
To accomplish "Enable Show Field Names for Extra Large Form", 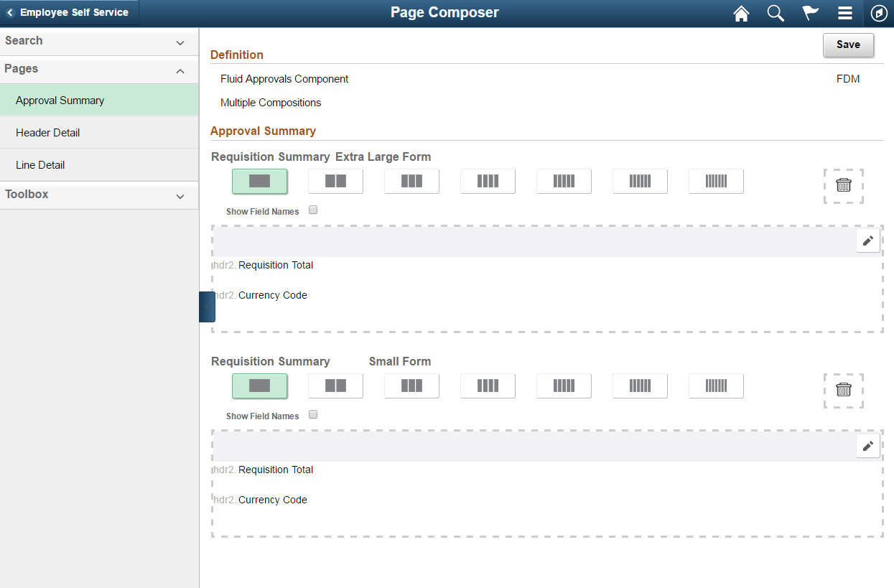I will 313,210.
